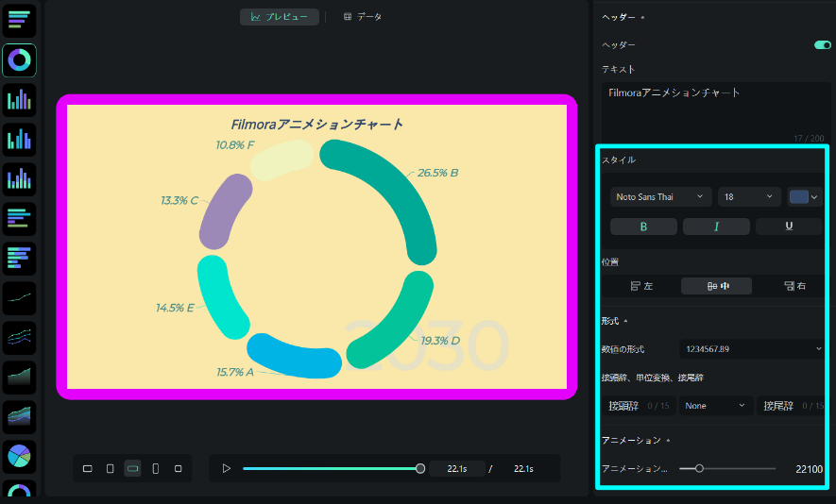Open the font size 18 dropdown

(x=749, y=197)
